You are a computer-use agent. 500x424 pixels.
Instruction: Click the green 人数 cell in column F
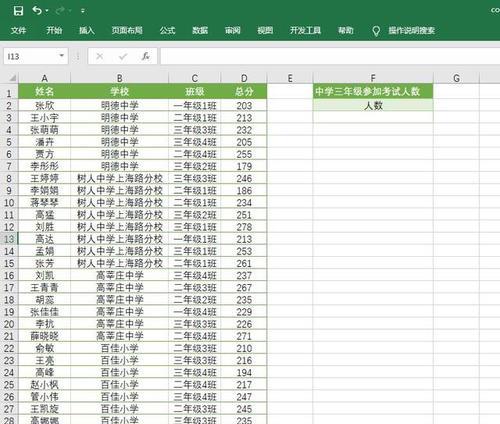(x=373, y=106)
